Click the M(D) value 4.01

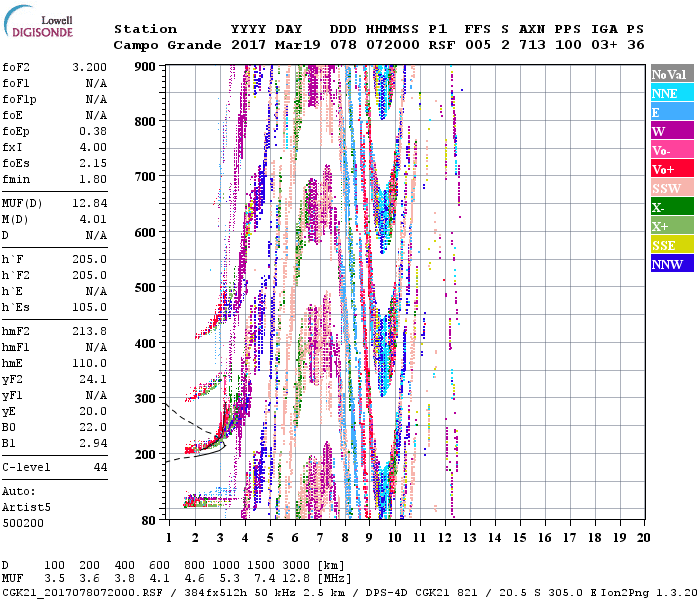pyautogui.click(x=93, y=219)
